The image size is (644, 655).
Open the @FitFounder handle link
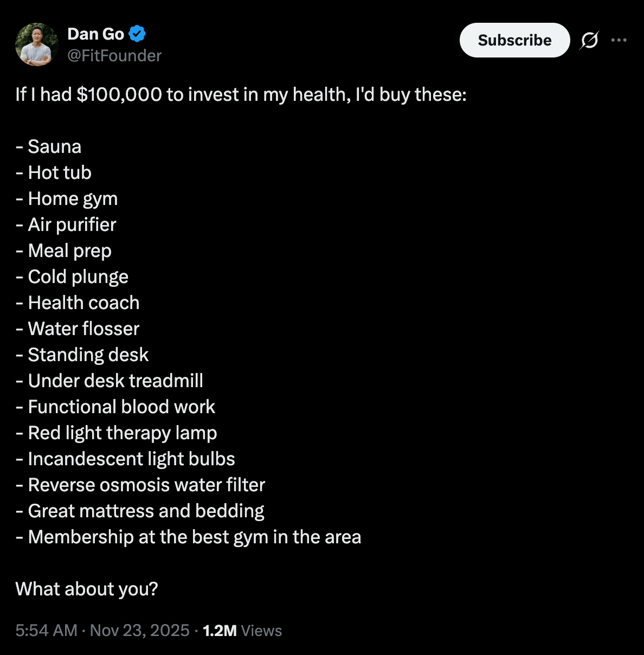[x=114, y=55]
